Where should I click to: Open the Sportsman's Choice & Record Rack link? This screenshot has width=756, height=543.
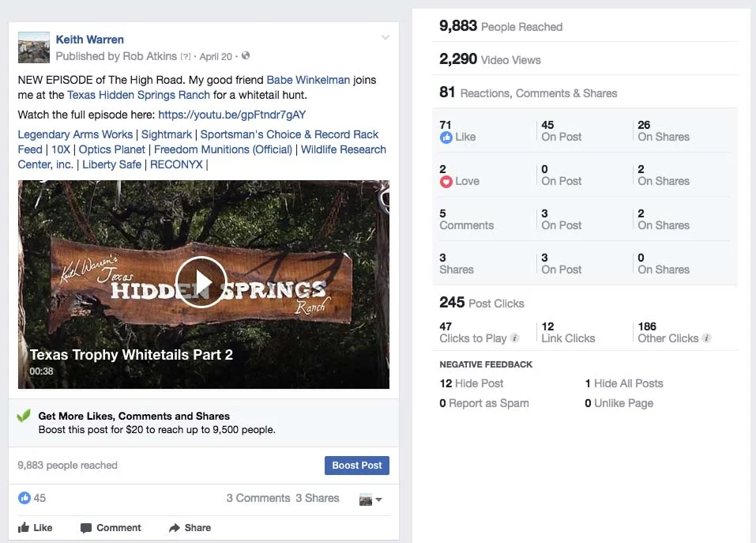289,134
